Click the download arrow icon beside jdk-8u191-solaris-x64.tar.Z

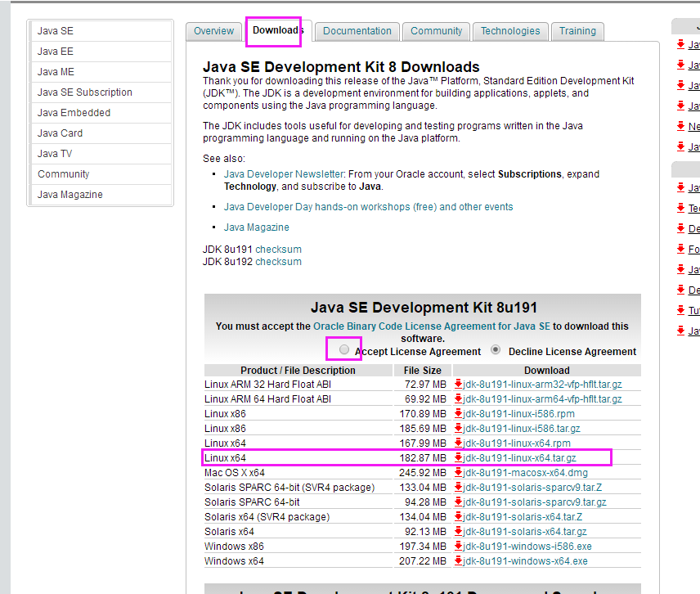click(x=458, y=517)
